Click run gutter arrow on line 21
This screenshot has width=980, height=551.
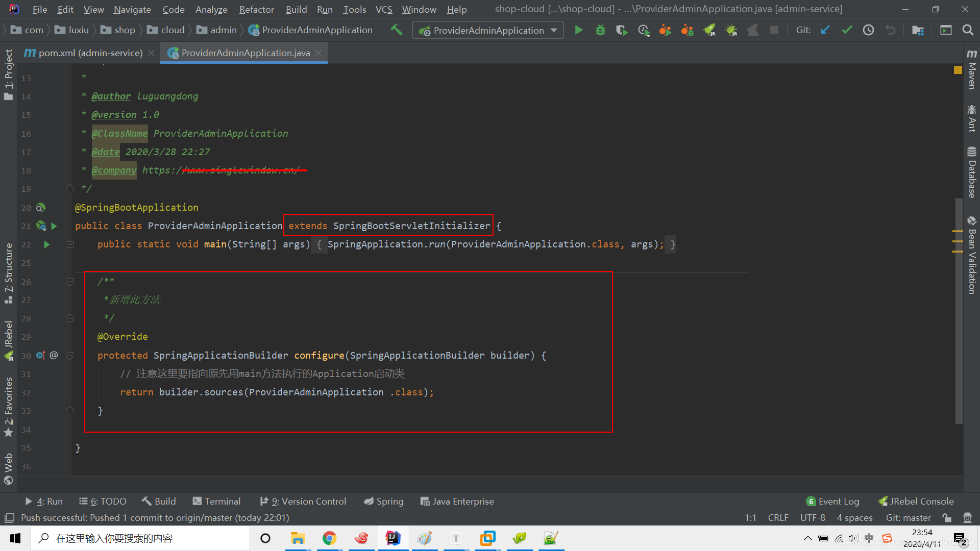(x=54, y=226)
